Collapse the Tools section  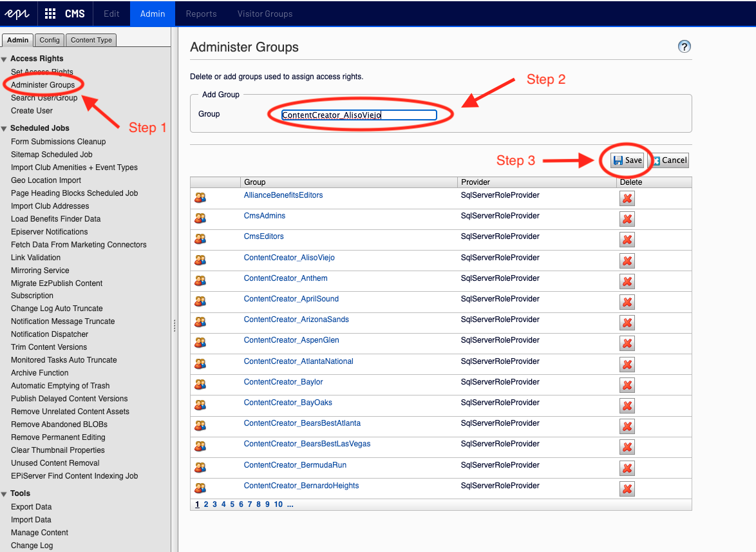point(4,494)
